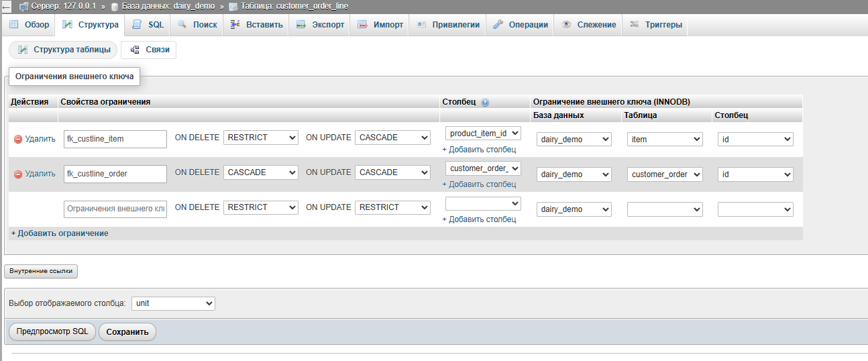Click the SQL tab icon
Viewport: 868px width, 361px height.
(x=137, y=25)
